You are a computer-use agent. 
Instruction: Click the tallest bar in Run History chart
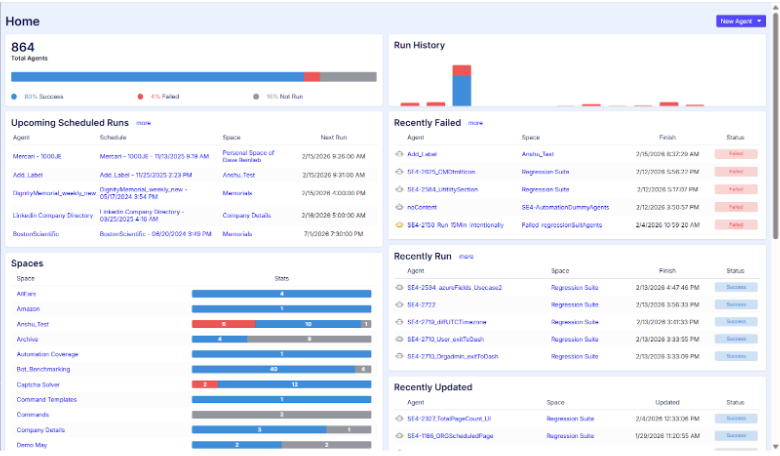(461, 86)
